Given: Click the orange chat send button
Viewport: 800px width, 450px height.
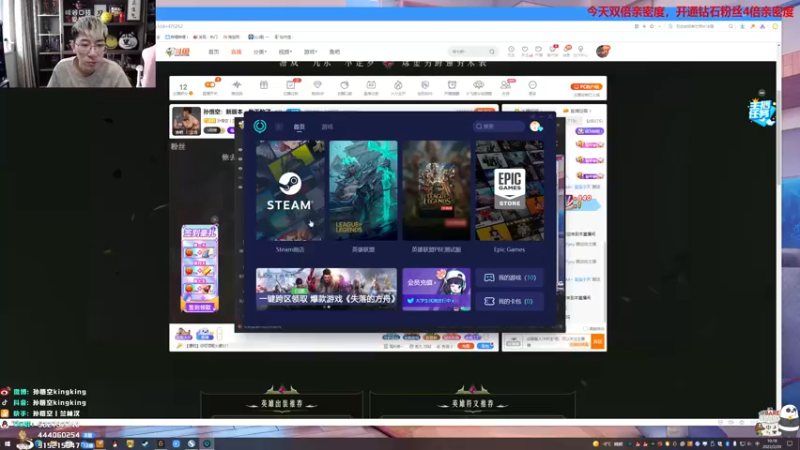Looking at the screenshot, I should pyautogui.click(x=597, y=341).
